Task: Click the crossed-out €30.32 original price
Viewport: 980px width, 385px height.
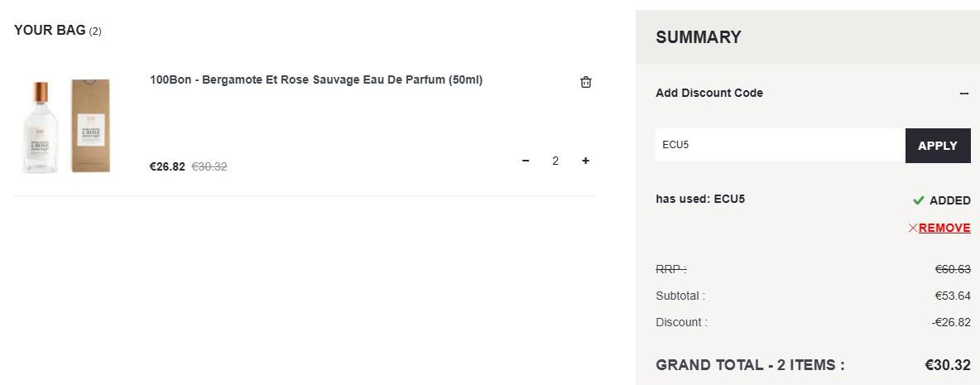Action: (x=209, y=167)
